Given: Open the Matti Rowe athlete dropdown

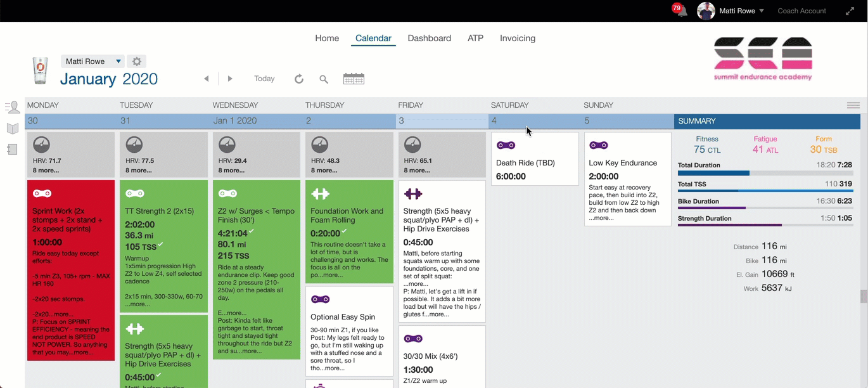Looking at the screenshot, I should tap(92, 61).
